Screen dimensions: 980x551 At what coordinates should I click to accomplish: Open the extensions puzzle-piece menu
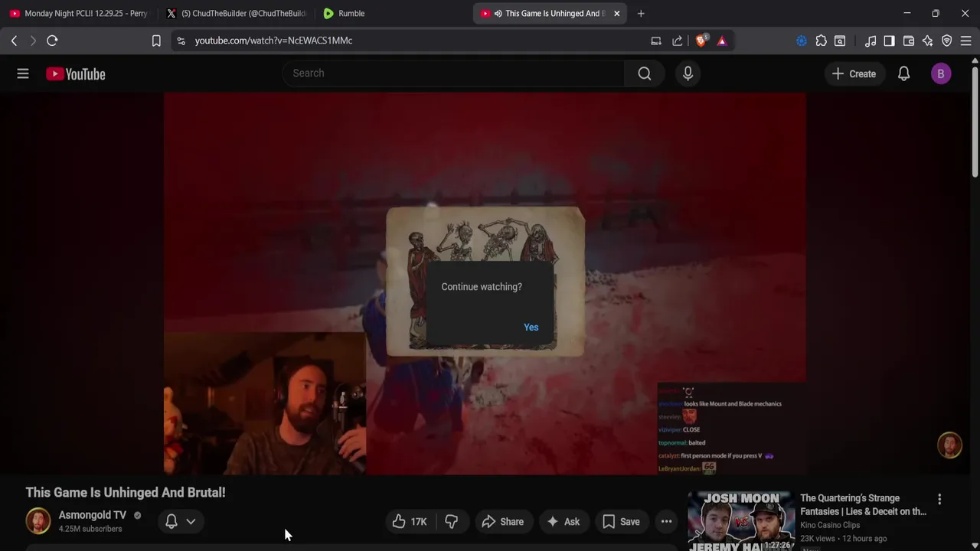point(822,41)
